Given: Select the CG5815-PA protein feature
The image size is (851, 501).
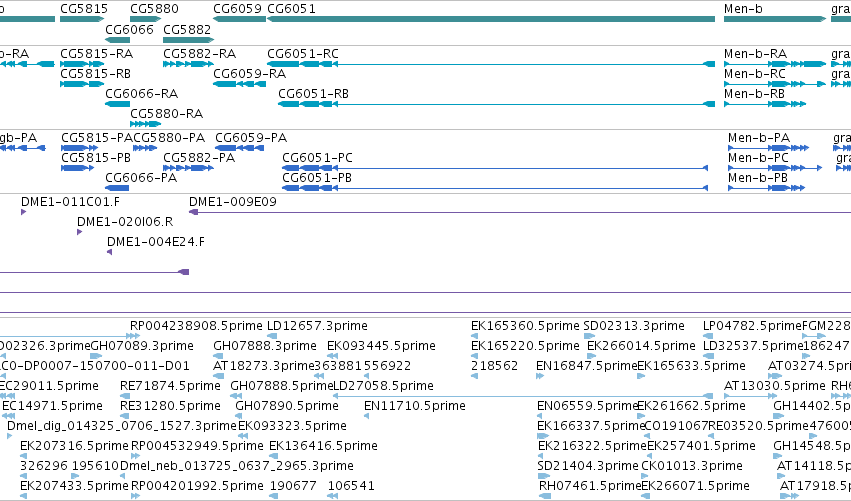Looking at the screenshot, I should 80,148.
